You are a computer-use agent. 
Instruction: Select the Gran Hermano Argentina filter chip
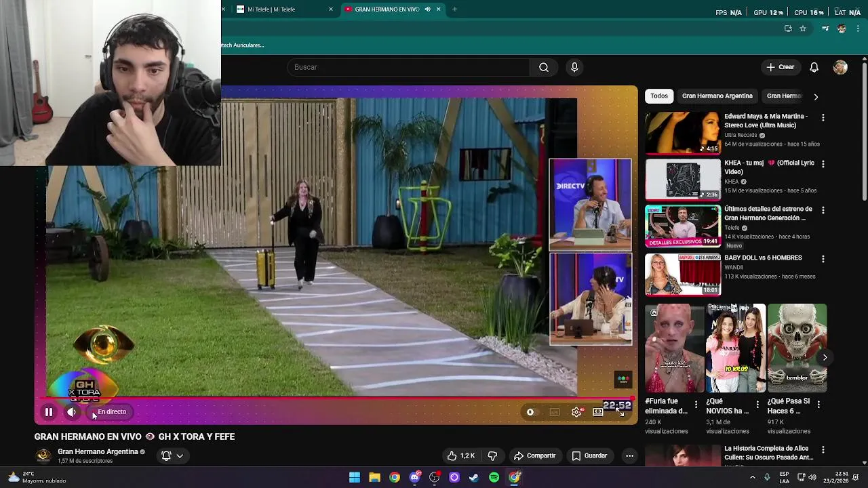717,96
